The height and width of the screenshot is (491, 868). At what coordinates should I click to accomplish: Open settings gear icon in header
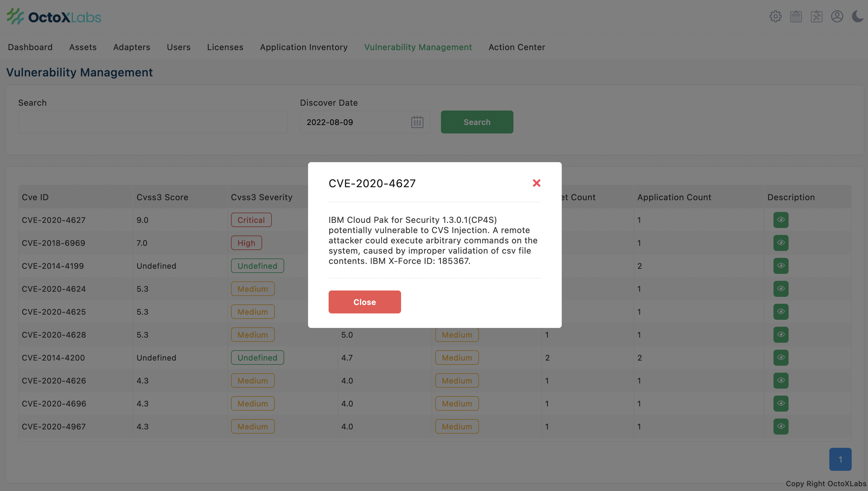click(x=775, y=16)
